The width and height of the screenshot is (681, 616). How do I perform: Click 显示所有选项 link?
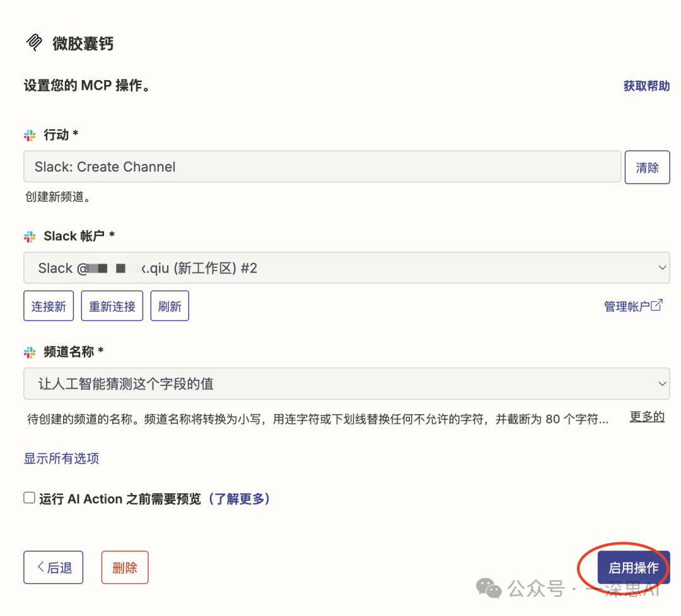tap(61, 458)
